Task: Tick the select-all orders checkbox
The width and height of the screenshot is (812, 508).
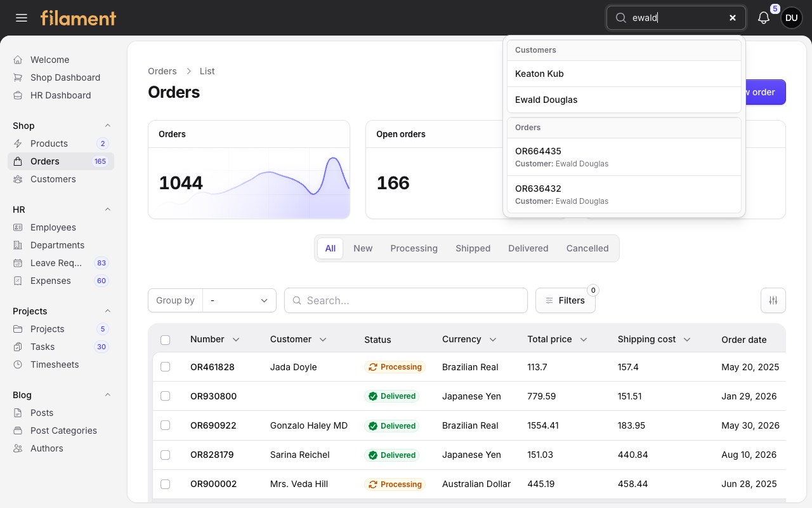Action: pyautogui.click(x=166, y=340)
